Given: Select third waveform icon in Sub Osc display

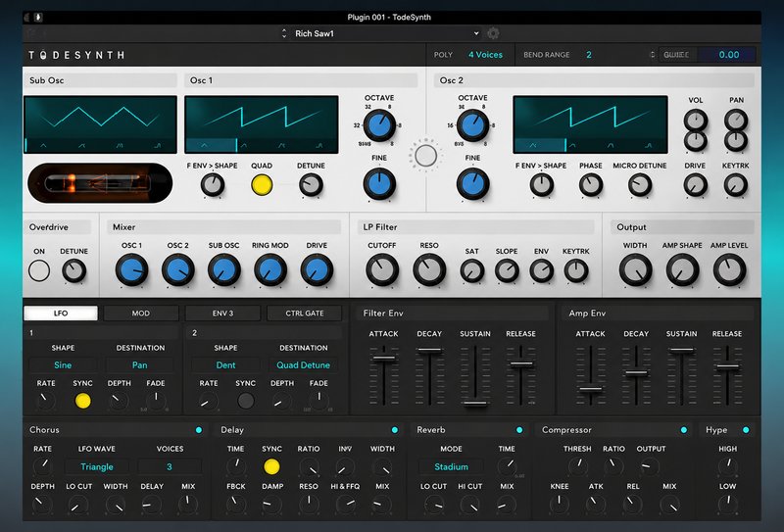Looking at the screenshot, I should 120,146.
